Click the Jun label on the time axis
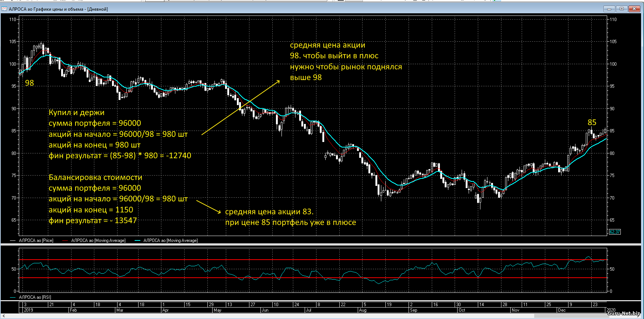The image size is (644, 319). 265,310
